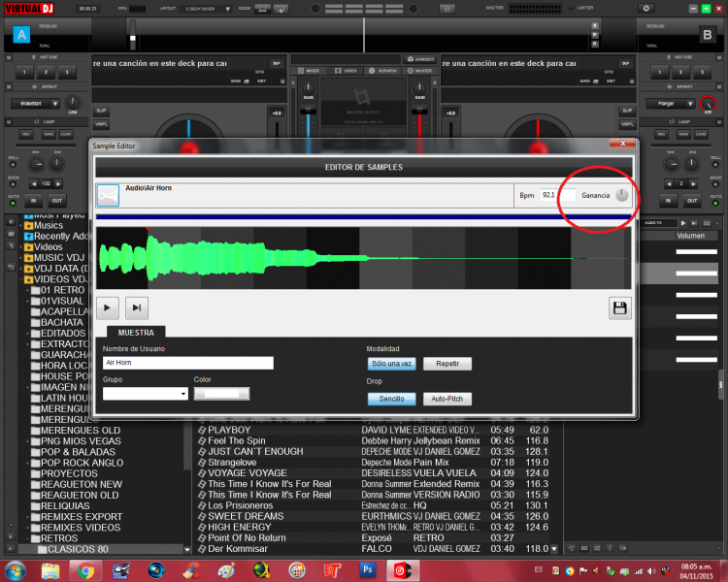Click hot cue 1 on left deck
Image resolution: width=728 pixels, height=582 pixels.
coord(24,72)
